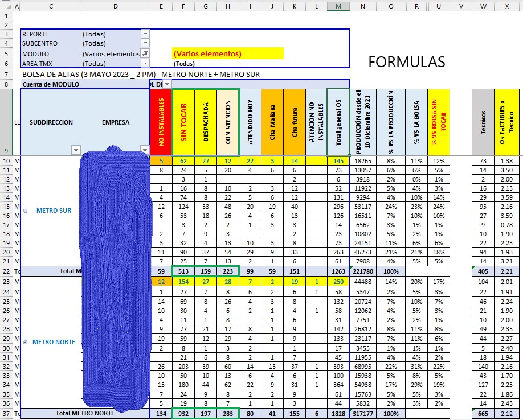The image size is (523, 420).
Task: Click the PRODUCCIÓN desde el 10 Diciembre header
Action: pos(363,122)
